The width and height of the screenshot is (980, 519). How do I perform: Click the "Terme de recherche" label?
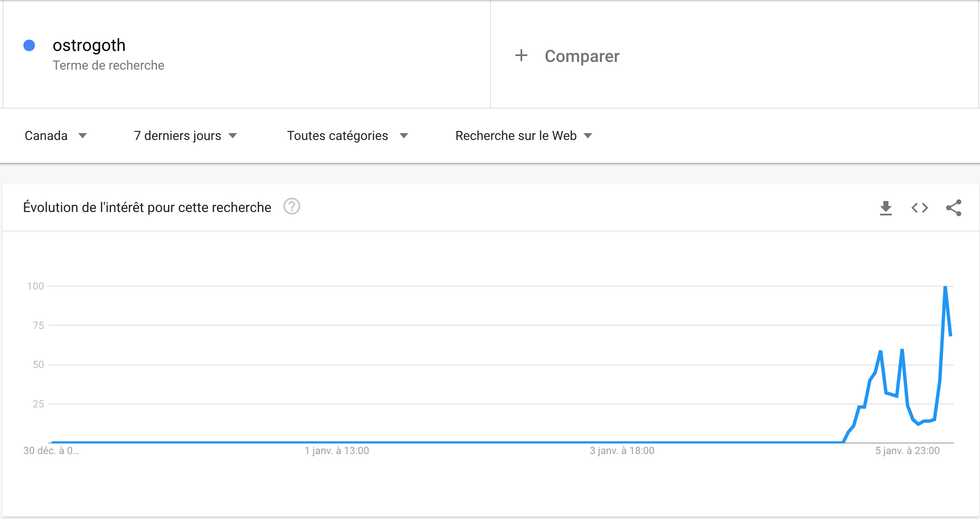click(x=108, y=66)
